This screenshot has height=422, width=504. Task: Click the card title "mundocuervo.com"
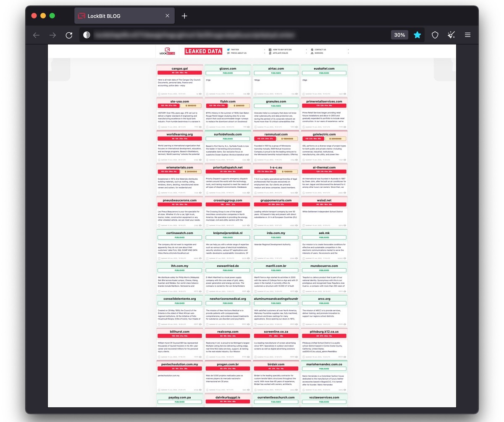(324, 266)
